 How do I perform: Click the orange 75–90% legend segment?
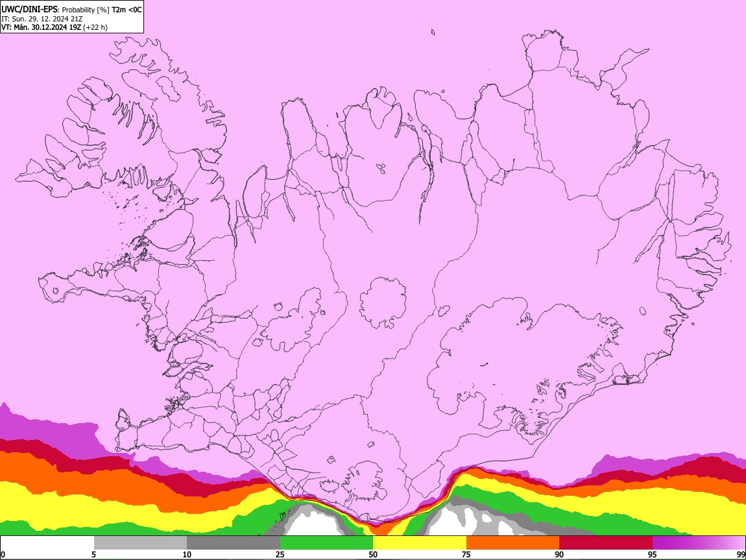(x=513, y=543)
